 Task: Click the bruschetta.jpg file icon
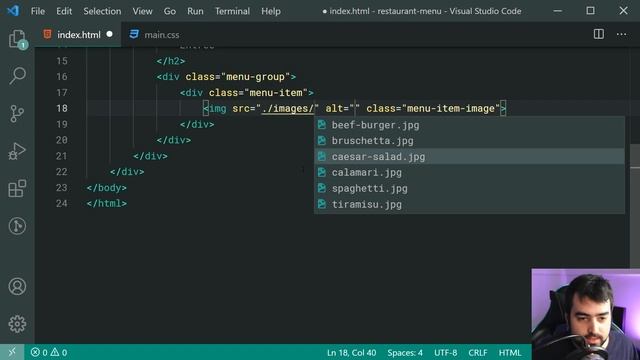[x=322, y=141]
